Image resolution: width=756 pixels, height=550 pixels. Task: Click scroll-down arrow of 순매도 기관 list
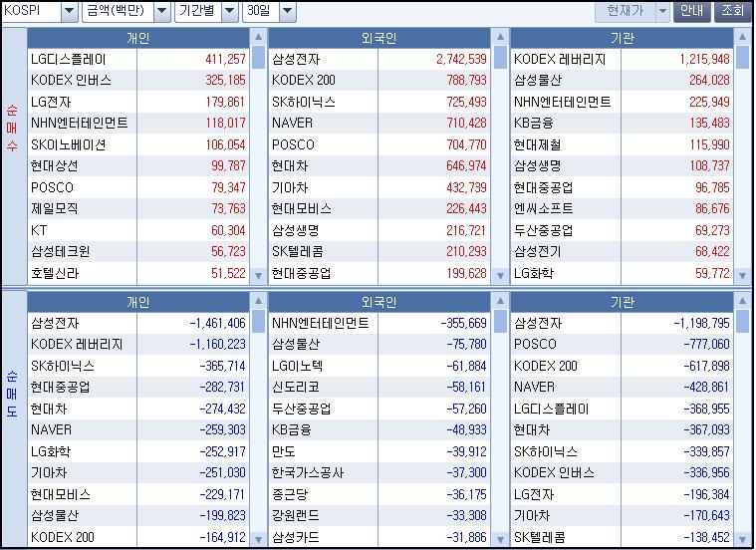tap(742, 539)
